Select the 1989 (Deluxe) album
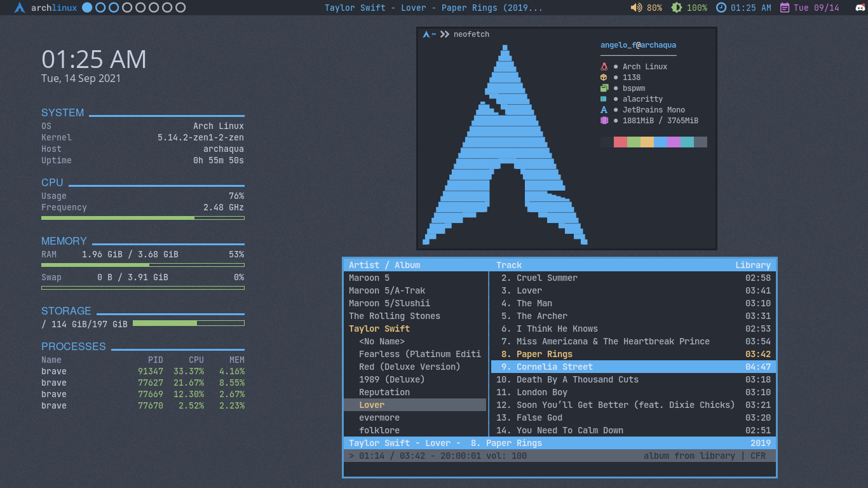 416,379
